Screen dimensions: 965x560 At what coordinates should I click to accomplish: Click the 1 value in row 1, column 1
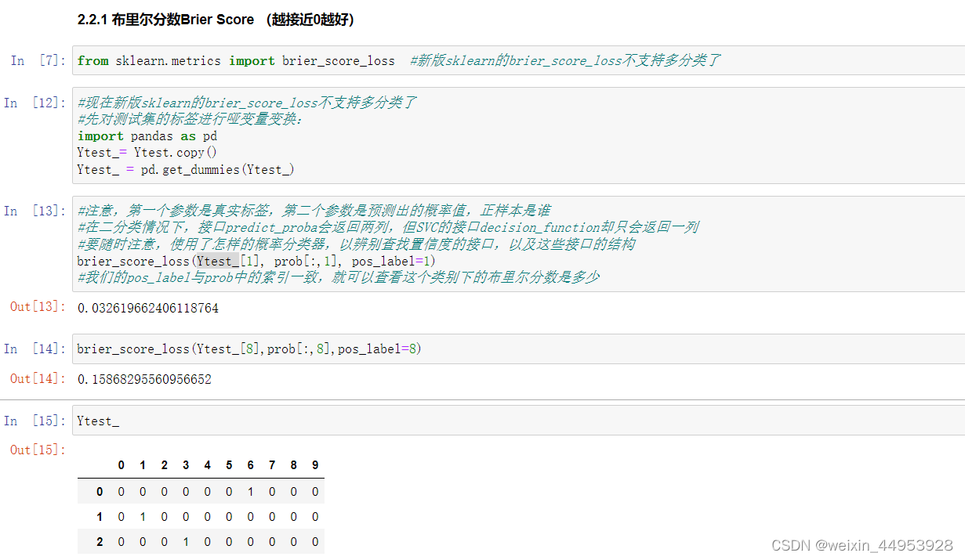pyautogui.click(x=143, y=517)
